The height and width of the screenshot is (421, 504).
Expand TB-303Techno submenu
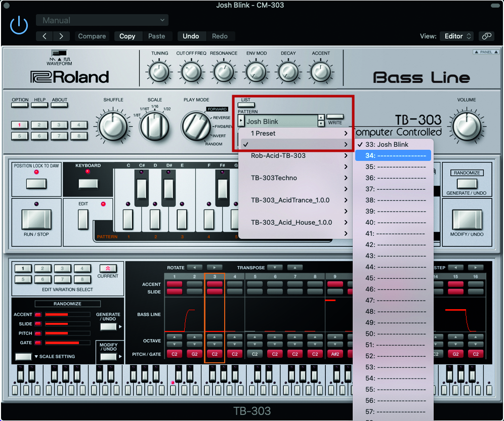296,178
